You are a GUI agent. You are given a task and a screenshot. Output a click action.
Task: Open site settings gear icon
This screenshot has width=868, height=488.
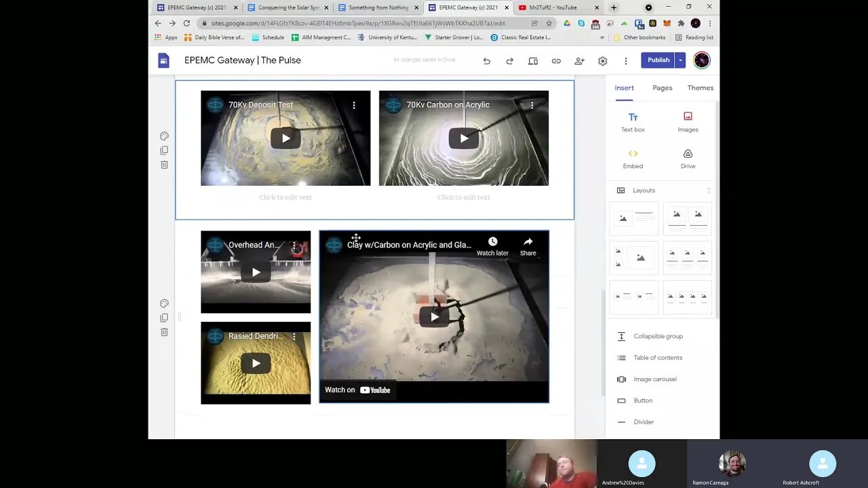pyautogui.click(x=602, y=61)
